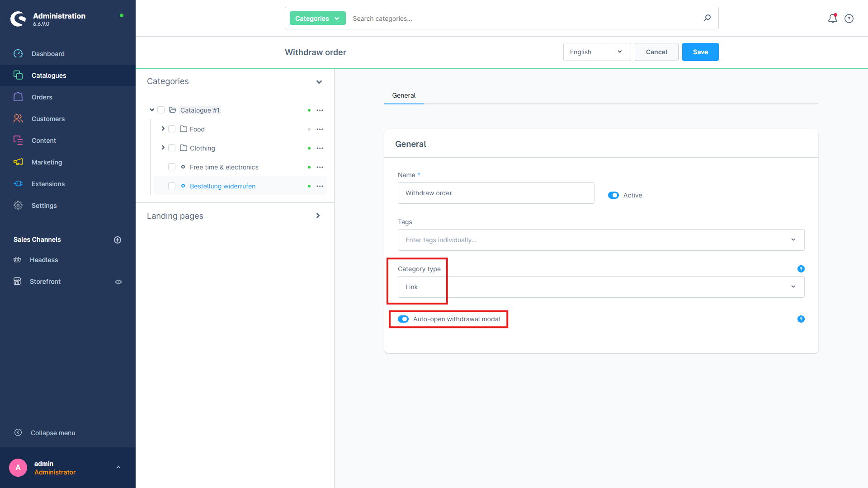868x488 pixels.
Task: Click inside the Name input field
Action: click(x=495, y=193)
